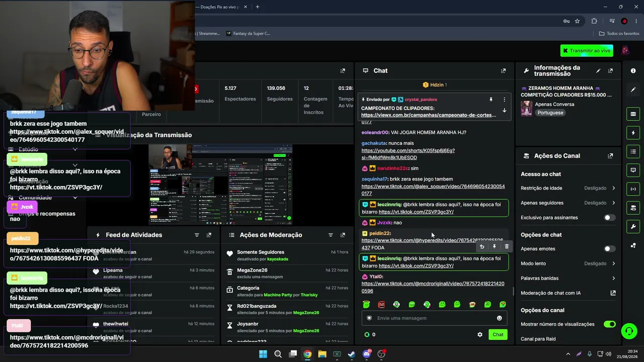Toggle chat panel icon in sidebar
This screenshot has width=644, height=362.
(633, 170)
